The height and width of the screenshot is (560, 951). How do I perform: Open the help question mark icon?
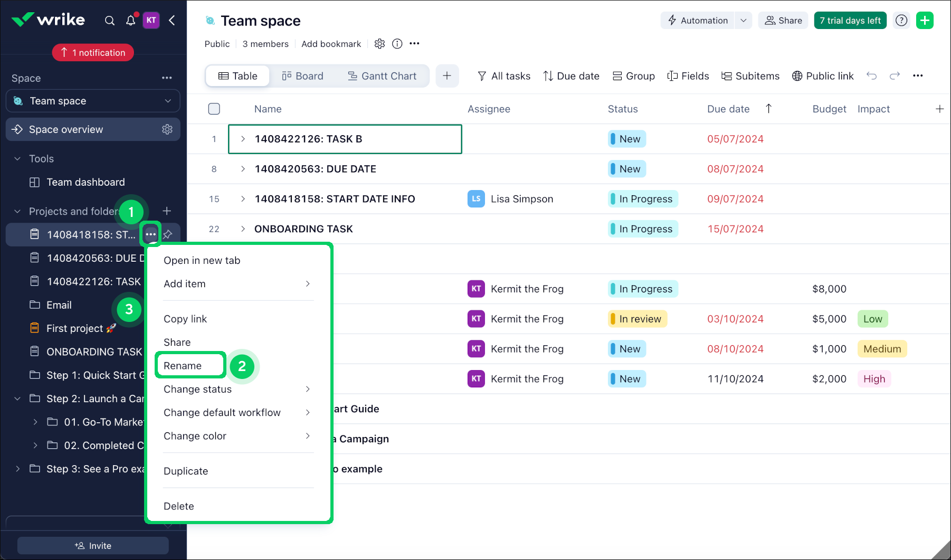(x=901, y=21)
